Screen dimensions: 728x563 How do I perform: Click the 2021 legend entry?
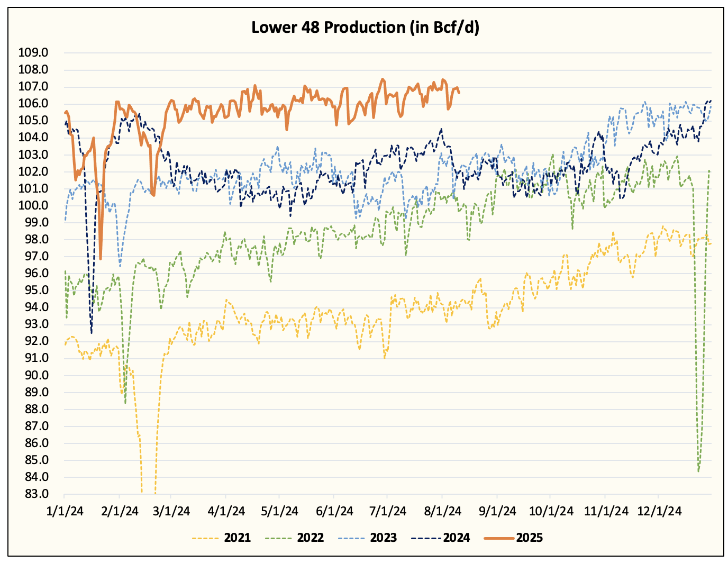tap(221, 538)
